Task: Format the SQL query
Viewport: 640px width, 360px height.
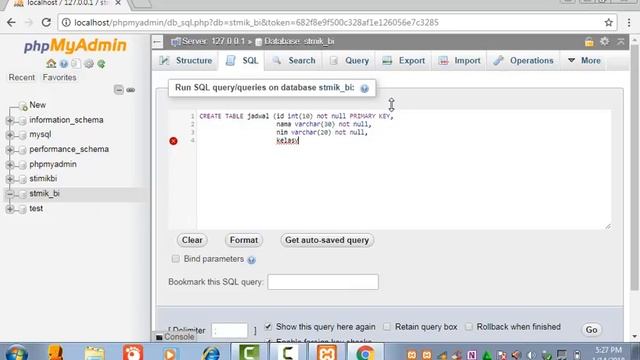Action: point(244,240)
